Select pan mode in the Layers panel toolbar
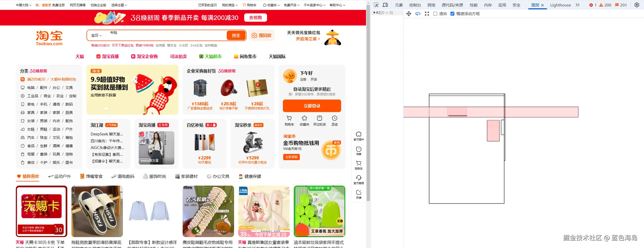The width and height of the screenshot is (644, 248). [x=409, y=14]
